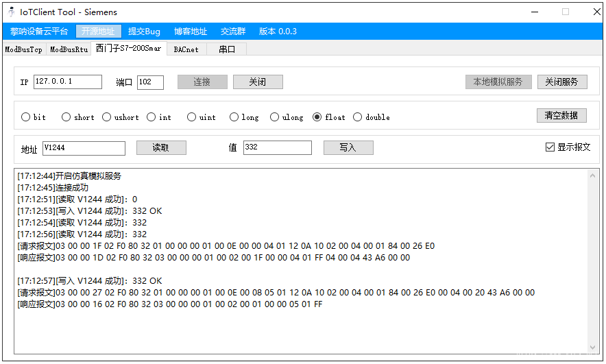Select the bit radio button
The height and width of the screenshot is (364, 606).
tap(34, 117)
